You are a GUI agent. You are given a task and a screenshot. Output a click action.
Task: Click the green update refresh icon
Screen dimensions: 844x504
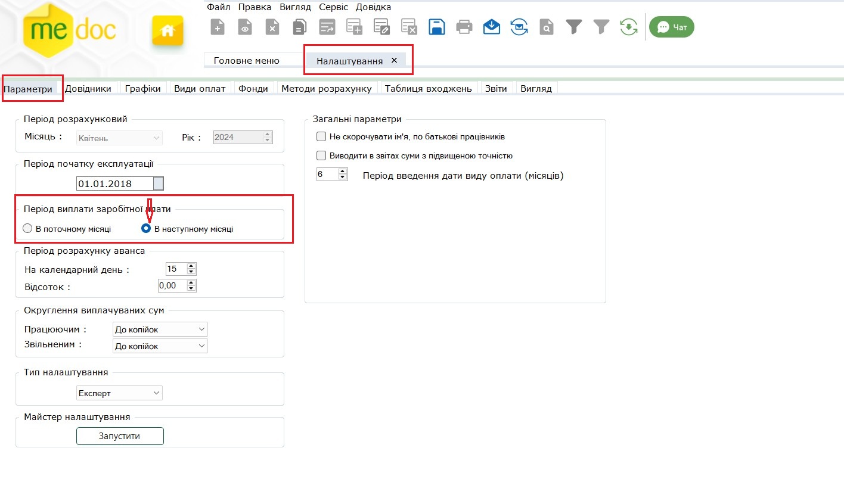pos(629,27)
